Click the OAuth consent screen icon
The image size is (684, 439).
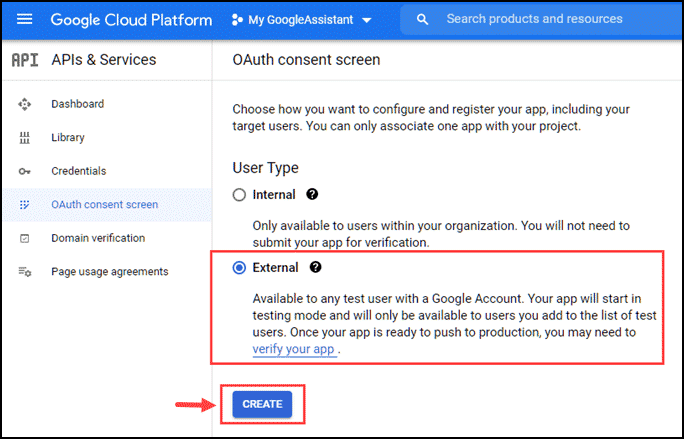tap(24, 205)
